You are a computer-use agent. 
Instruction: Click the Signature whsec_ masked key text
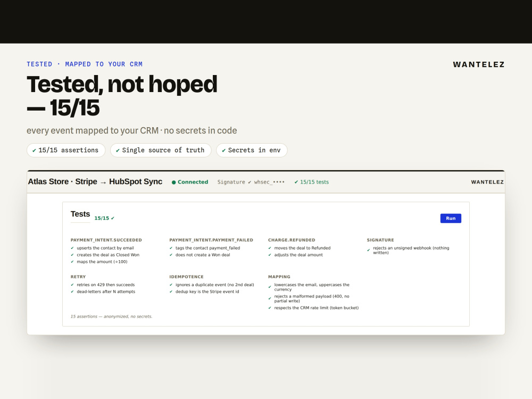251,182
